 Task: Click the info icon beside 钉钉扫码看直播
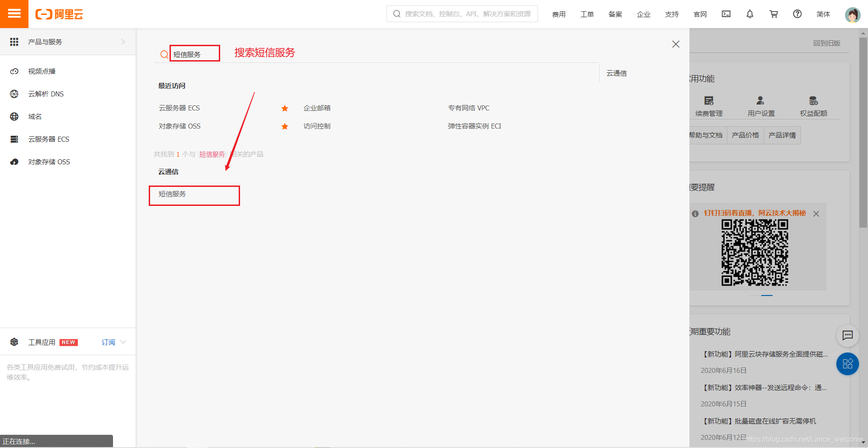click(695, 214)
